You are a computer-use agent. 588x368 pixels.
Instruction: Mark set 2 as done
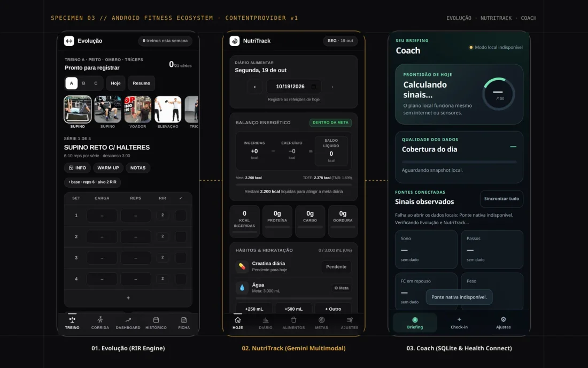tap(181, 236)
